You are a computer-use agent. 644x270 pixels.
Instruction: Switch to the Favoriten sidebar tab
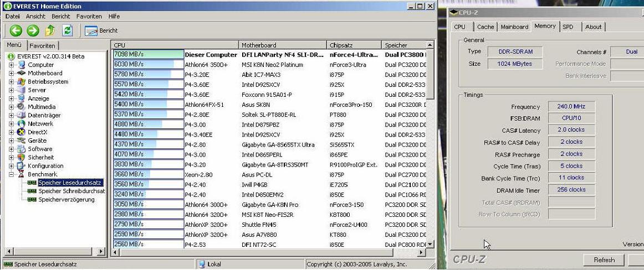pos(43,45)
